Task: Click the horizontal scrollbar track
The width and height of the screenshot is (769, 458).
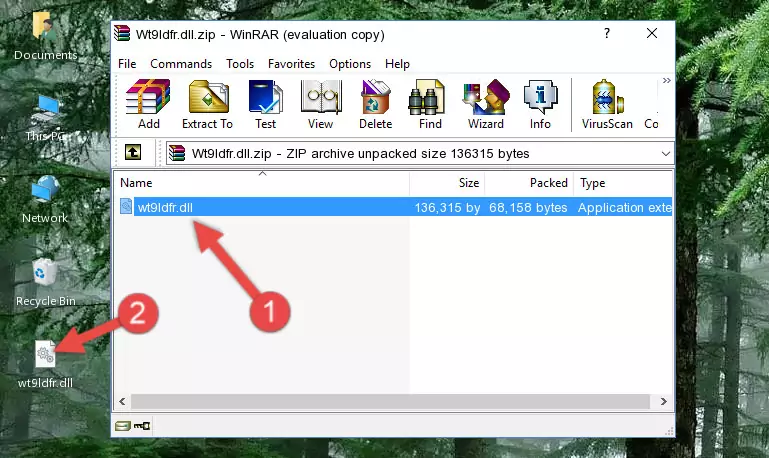Action: click(x=390, y=401)
